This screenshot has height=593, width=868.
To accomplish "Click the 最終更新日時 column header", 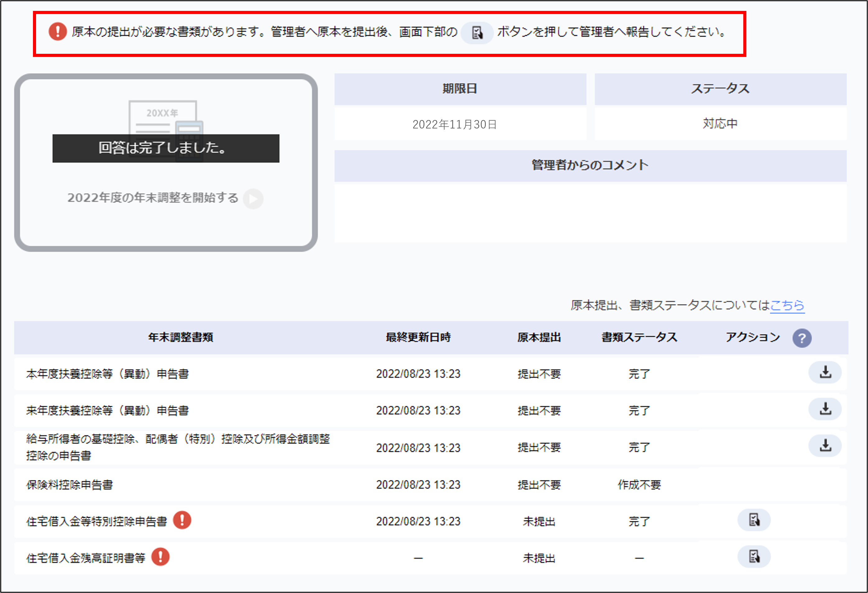I will tap(418, 338).
